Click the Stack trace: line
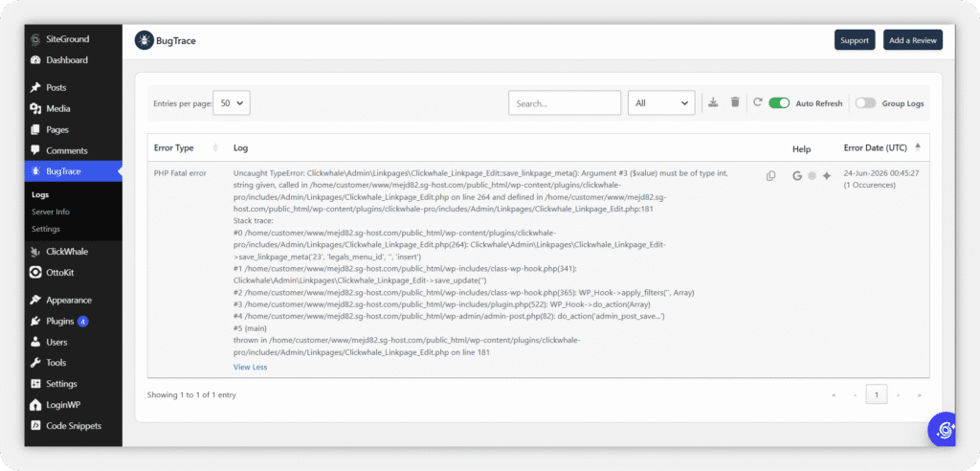Screen dimensions: 980x471 (x=253, y=221)
